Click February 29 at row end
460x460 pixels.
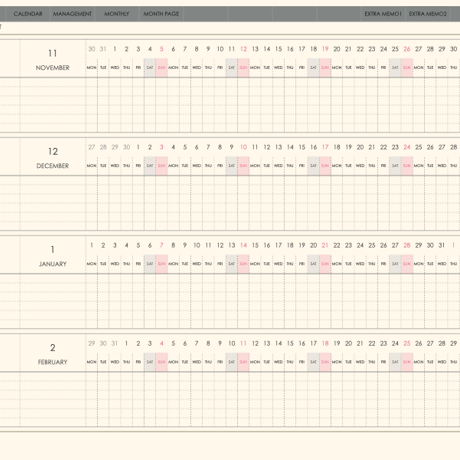pyautogui.click(x=454, y=344)
